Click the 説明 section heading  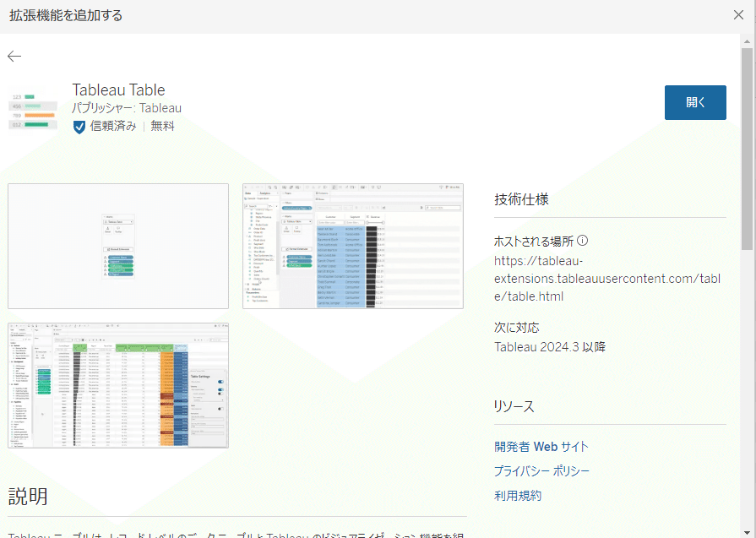click(28, 496)
